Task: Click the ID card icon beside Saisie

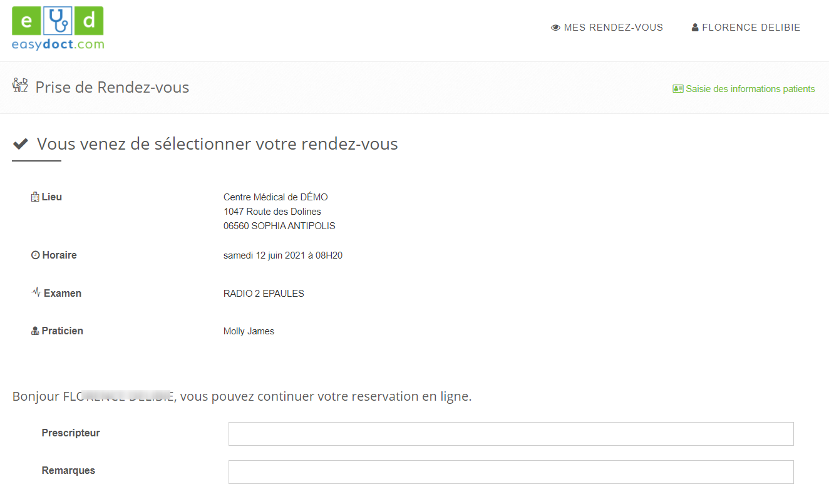Action: point(677,89)
